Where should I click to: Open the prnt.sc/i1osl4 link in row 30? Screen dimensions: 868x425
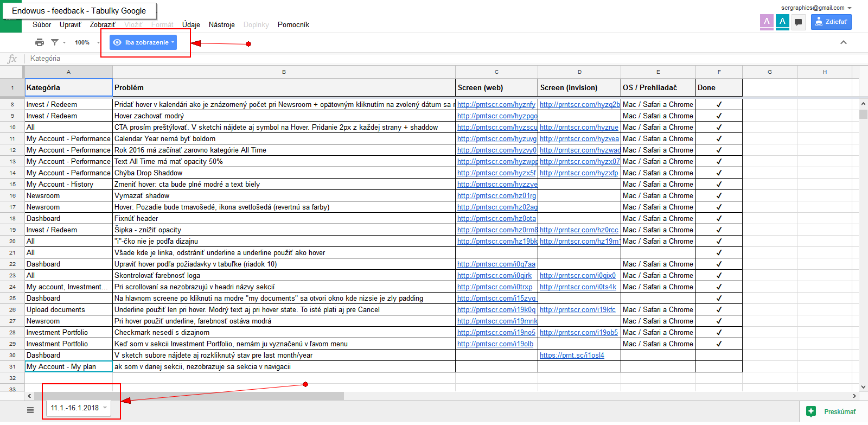tap(572, 356)
